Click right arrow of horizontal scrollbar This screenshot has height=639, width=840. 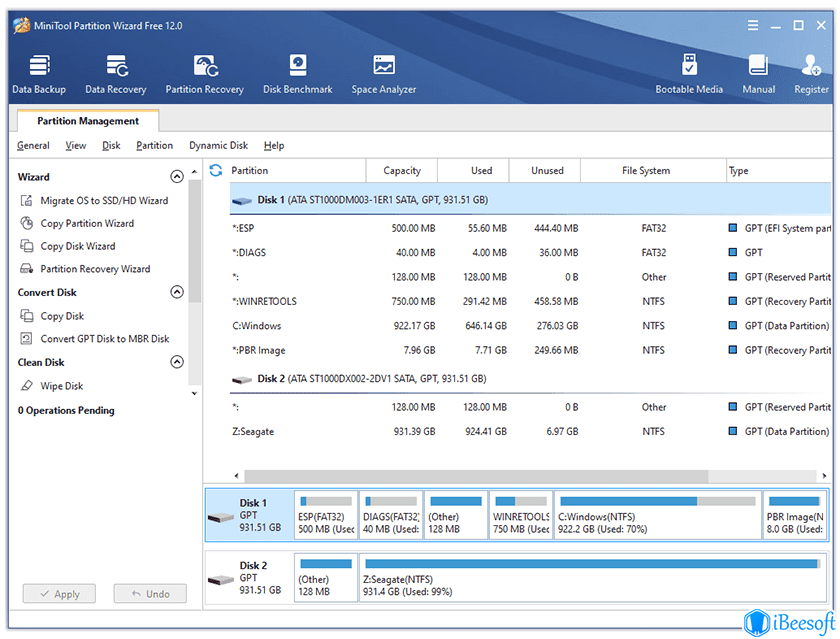coord(824,476)
